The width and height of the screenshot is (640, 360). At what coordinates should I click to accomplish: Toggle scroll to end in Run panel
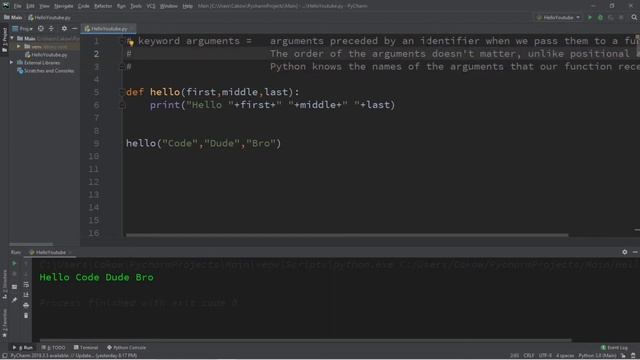(x=26, y=295)
